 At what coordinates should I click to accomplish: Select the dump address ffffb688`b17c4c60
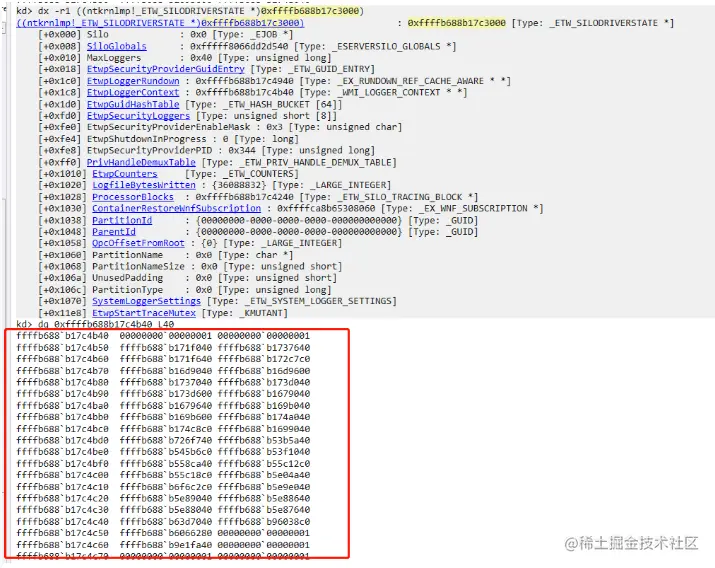click(62, 545)
